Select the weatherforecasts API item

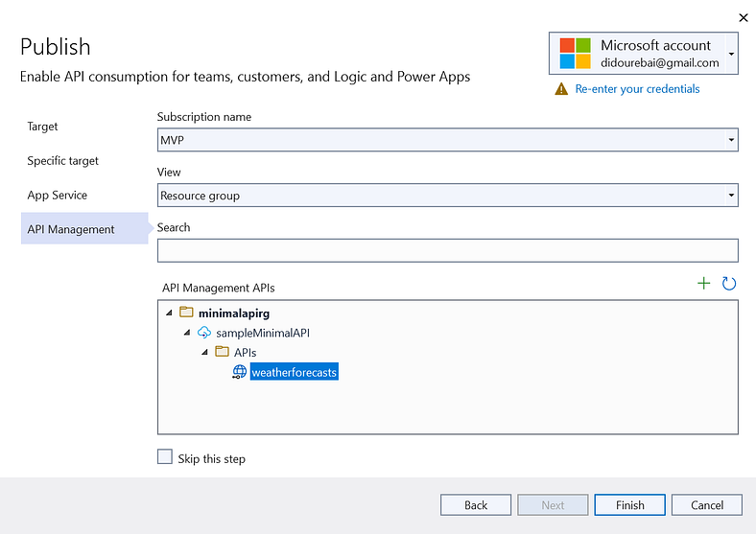click(x=295, y=372)
